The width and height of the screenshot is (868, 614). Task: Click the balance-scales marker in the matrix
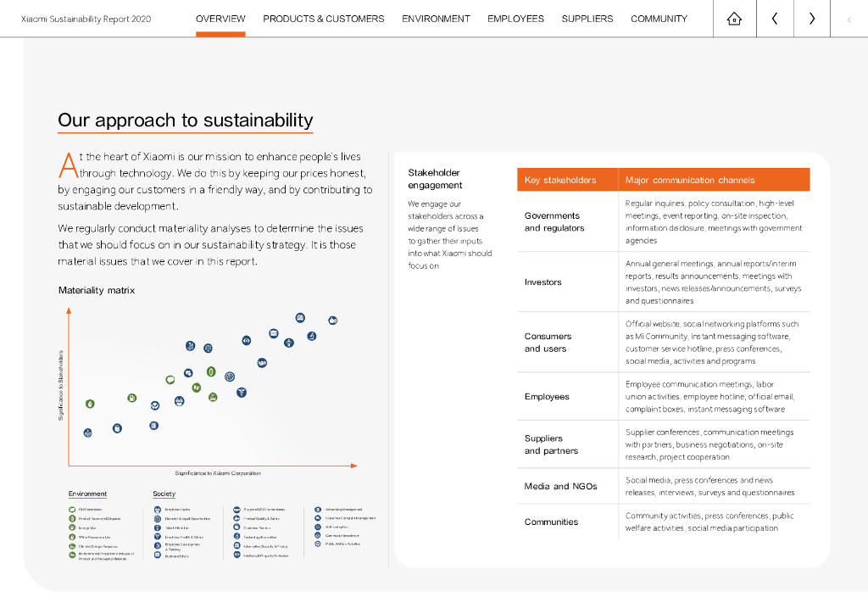[x=209, y=349]
